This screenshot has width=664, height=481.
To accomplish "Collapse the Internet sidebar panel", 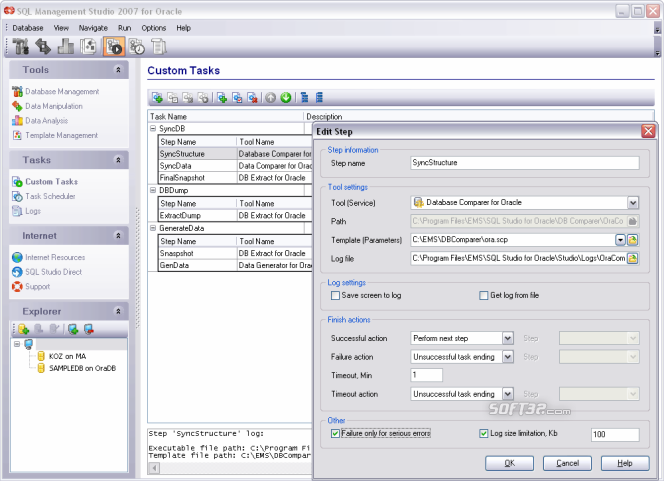I will [118, 236].
